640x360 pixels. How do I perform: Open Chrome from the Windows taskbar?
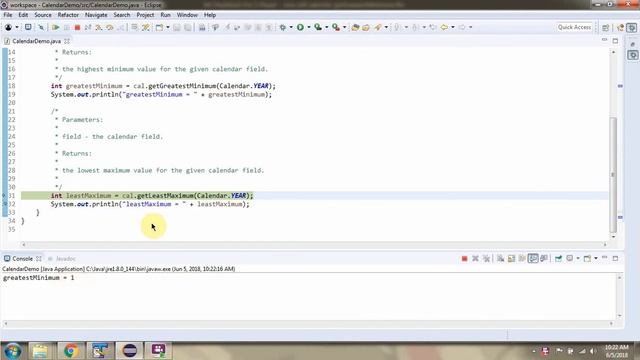[x=71, y=351]
